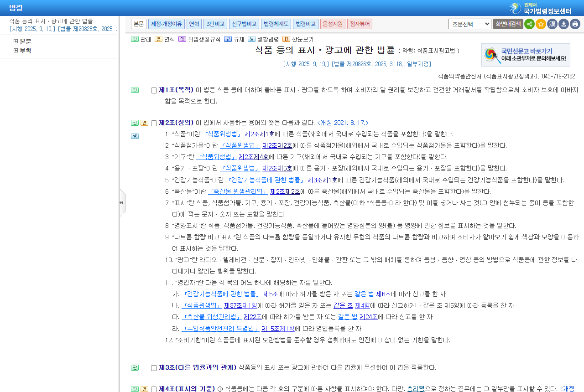
Task: Open the 점자뷰어 braille viewer
Action: tap(360, 24)
